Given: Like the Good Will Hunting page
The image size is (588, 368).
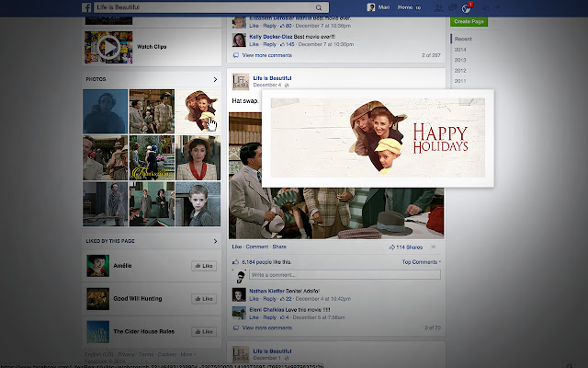Looking at the screenshot, I should [x=203, y=298].
